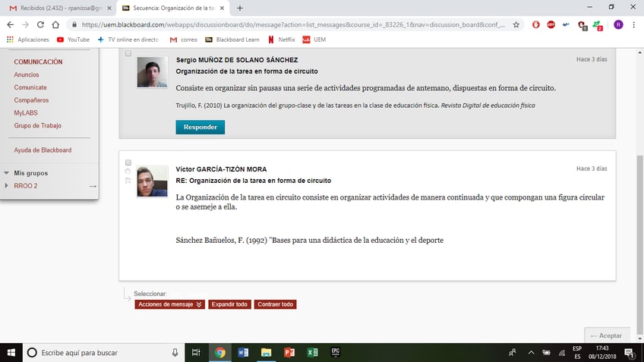
Task: Click the page vertical scrollbar
Action: pyautogui.click(x=640, y=244)
